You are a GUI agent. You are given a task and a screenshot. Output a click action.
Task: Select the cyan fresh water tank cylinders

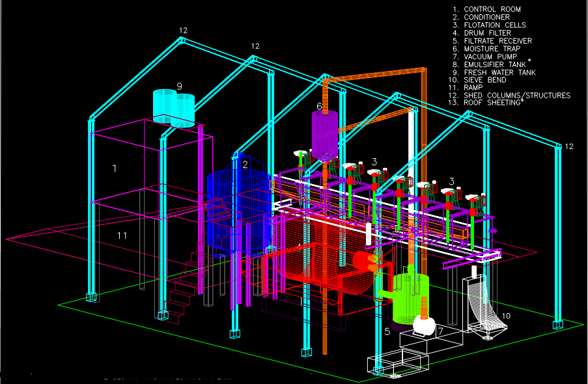pos(173,108)
